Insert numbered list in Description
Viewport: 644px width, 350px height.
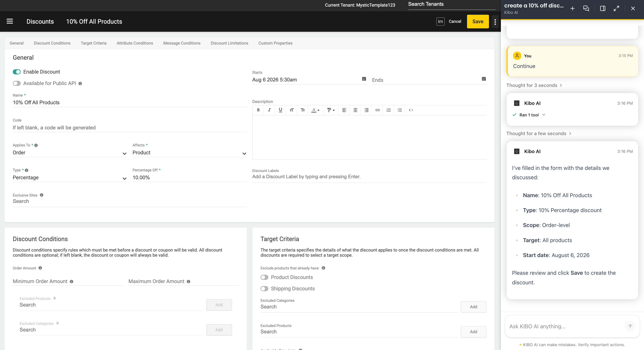coord(388,110)
